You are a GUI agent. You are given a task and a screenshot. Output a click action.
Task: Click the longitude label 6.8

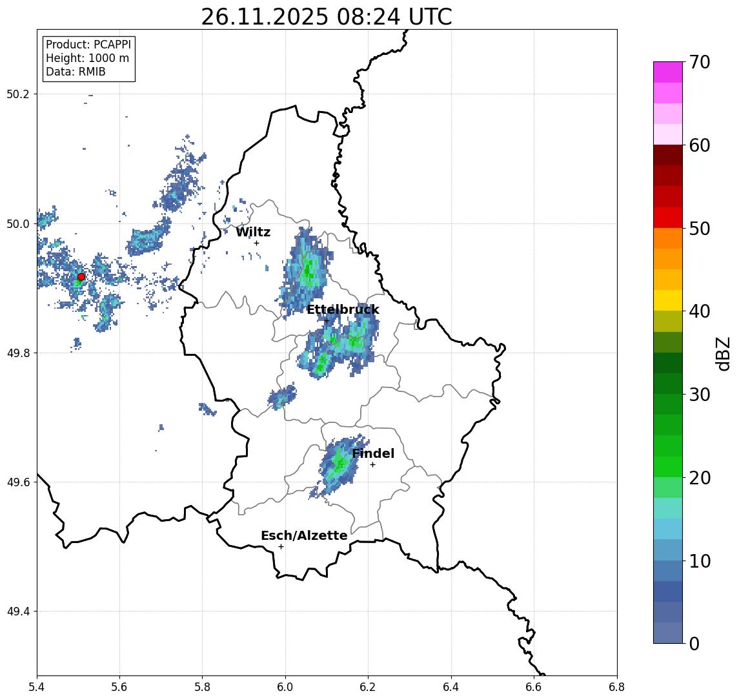click(x=616, y=687)
